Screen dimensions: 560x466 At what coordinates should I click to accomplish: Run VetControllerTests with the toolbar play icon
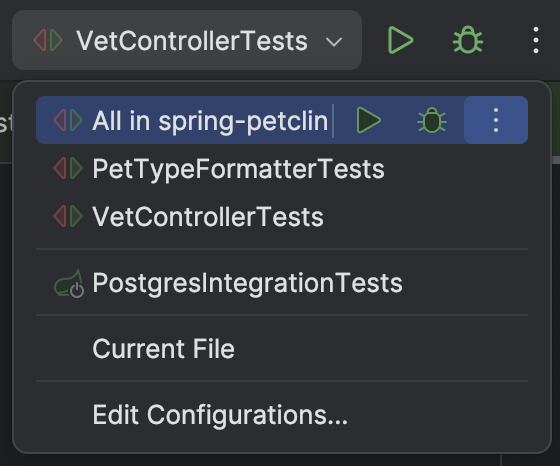(x=400, y=40)
